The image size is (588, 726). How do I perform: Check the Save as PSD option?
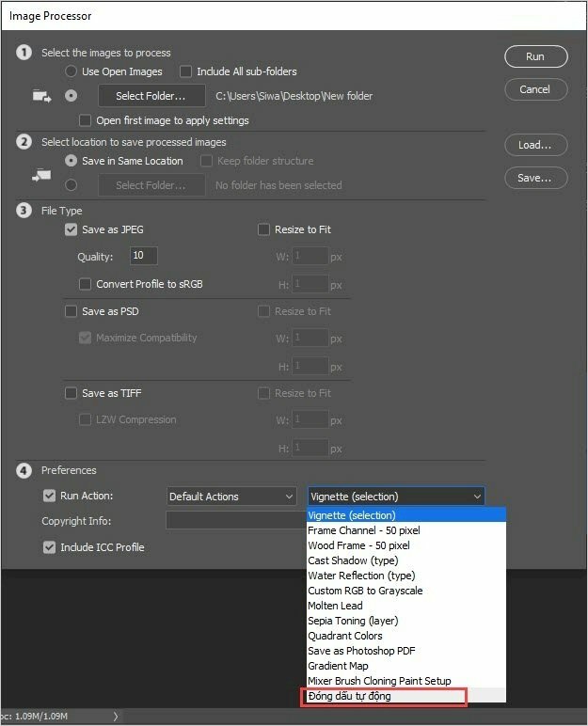tap(71, 311)
